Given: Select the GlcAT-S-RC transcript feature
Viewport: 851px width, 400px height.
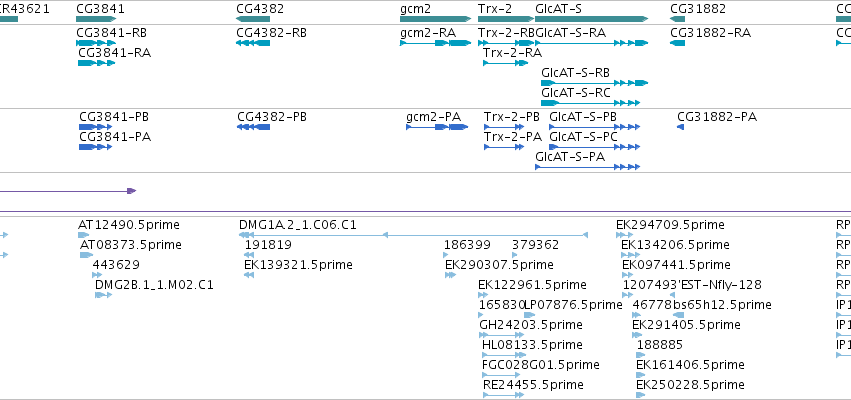Looking at the screenshot, I should point(590,103).
